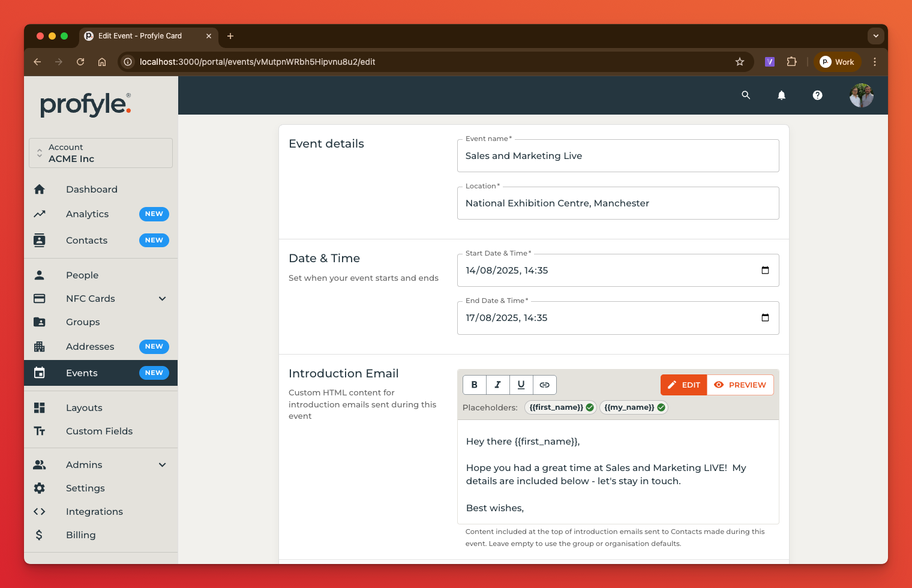Click the Event name input field
Viewport: 912px width, 588px height.
(x=617, y=156)
